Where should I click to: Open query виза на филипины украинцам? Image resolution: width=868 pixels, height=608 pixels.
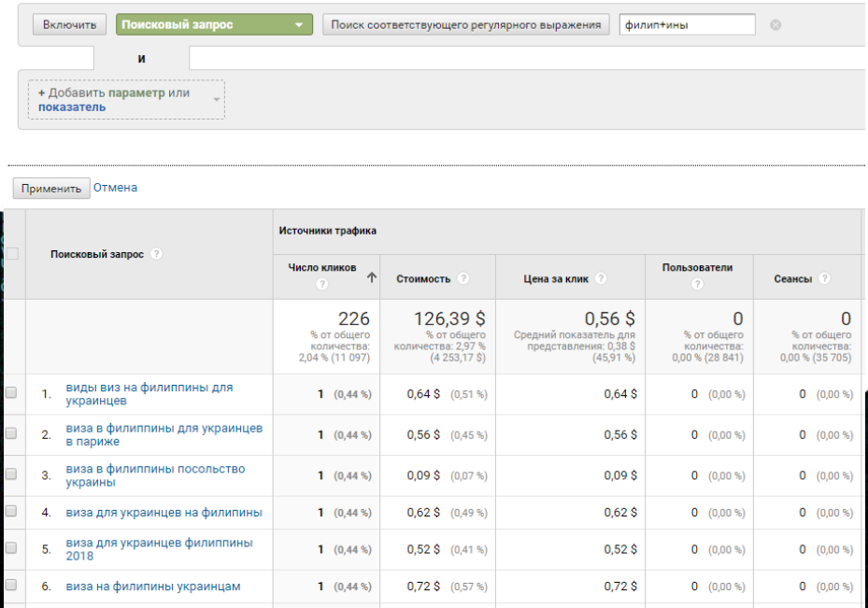[153, 587]
